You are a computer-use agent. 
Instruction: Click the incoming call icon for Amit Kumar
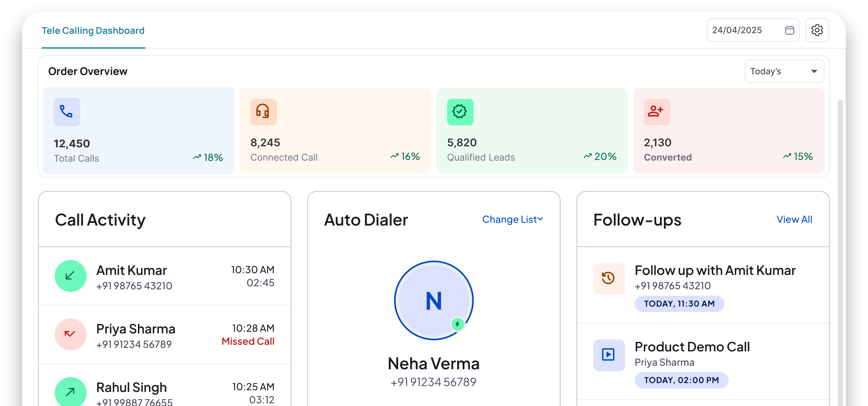point(70,276)
